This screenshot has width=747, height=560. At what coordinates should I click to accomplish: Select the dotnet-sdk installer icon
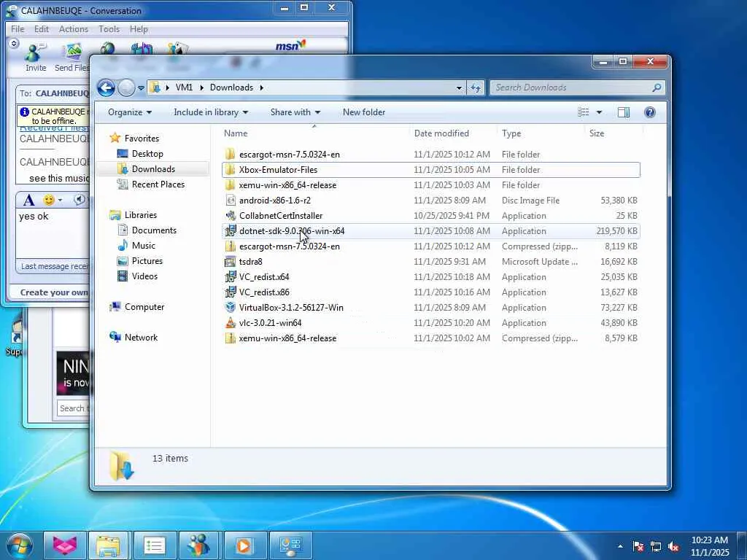point(230,231)
